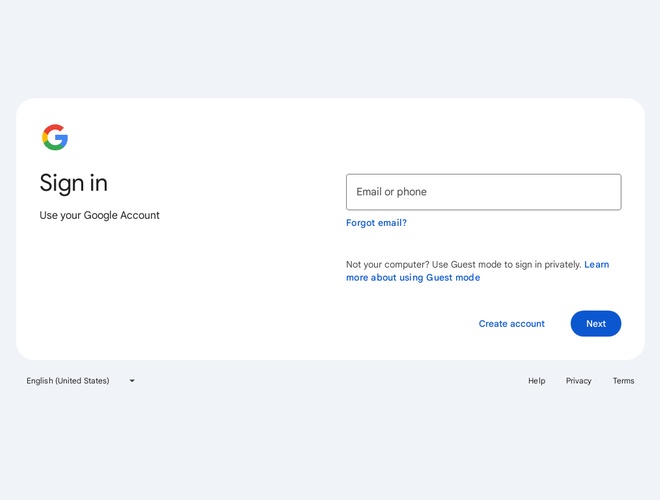Click the gray page background above the card
The width and height of the screenshot is (660, 500).
click(x=330, y=50)
